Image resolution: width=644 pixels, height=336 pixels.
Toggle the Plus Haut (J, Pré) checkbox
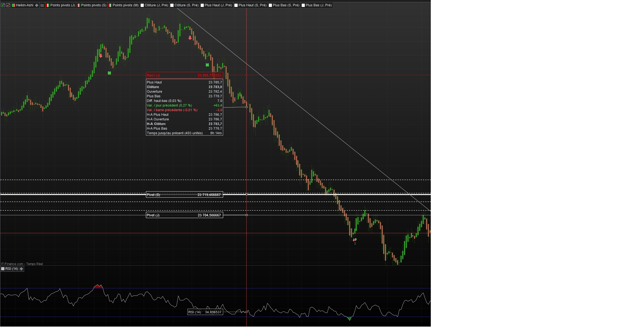point(202,5)
